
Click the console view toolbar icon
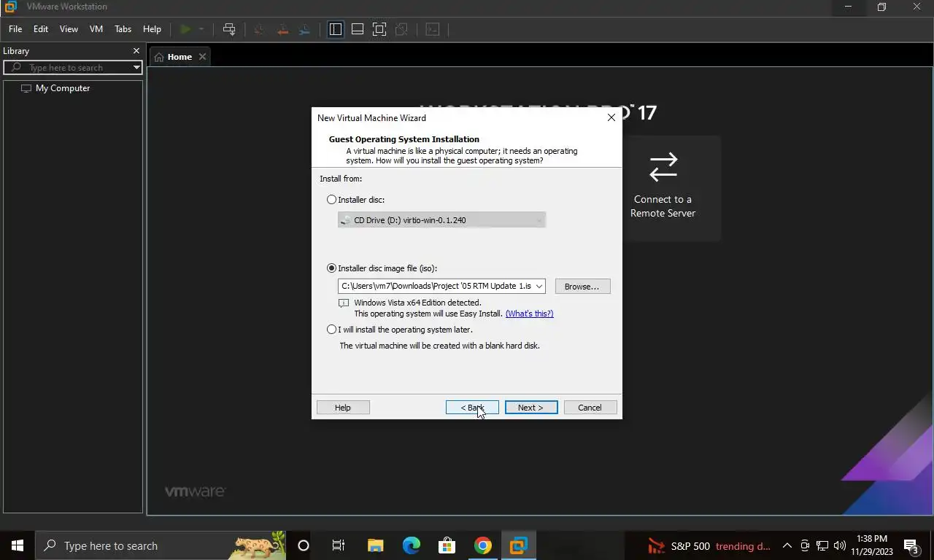pos(433,29)
